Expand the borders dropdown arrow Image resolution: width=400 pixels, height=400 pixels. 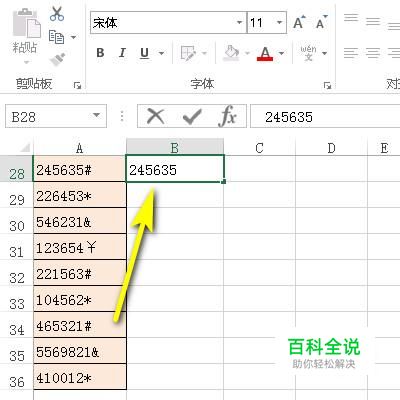pyautogui.click(x=204, y=53)
